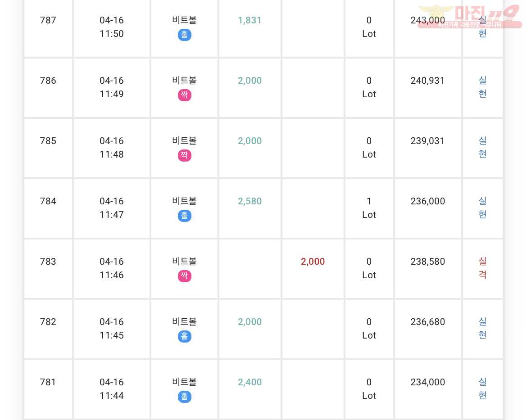This screenshot has height=420, width=527.
Task: Open the 실현 status link for row 784
Action: tap(483, 208)
